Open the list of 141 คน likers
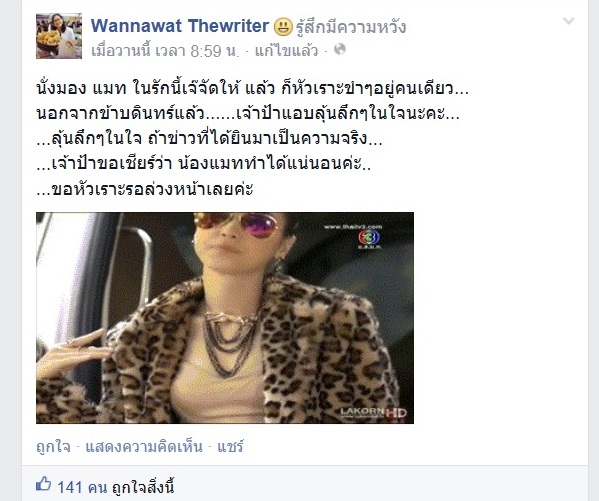599x501 pixels. [x=82, y=487]
